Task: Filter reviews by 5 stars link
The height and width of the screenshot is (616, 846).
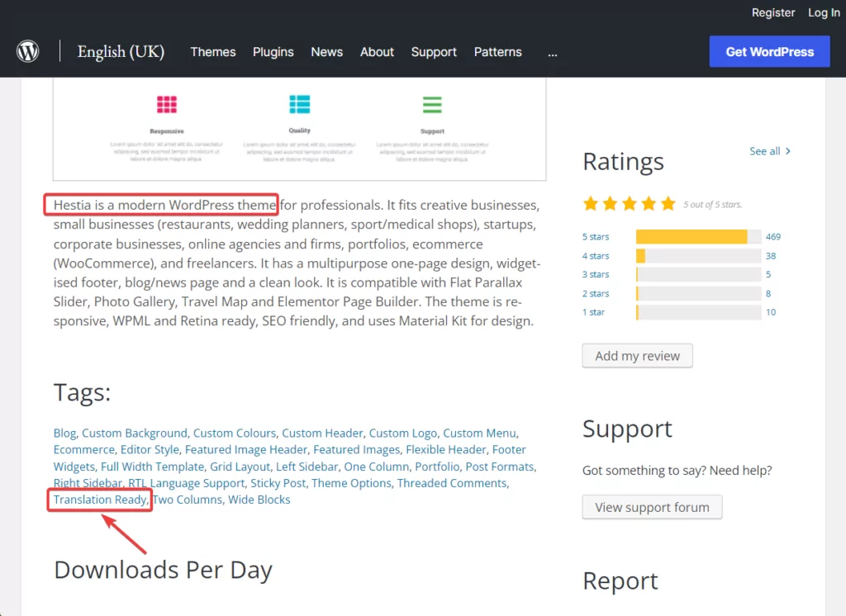Action: [596, 237]
